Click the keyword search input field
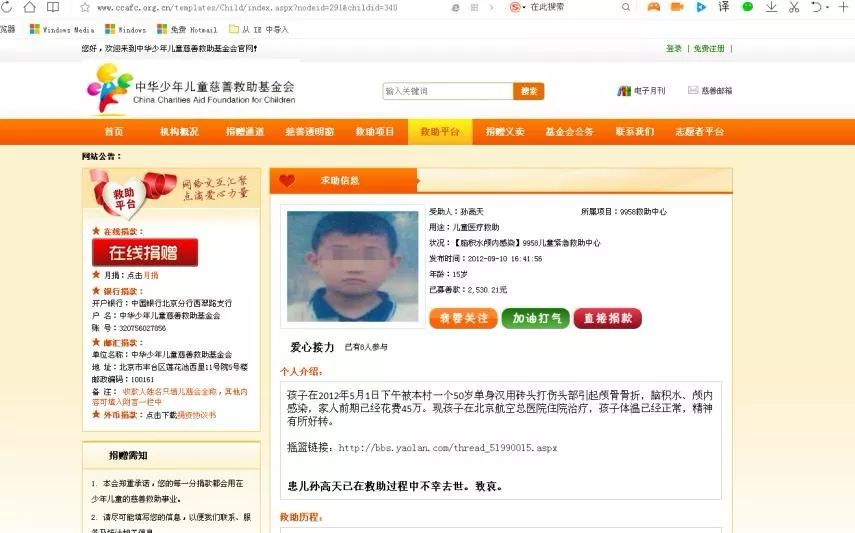The height and width of the screenshot is (533, 855). pyautogui.click(x=448, y=91)
